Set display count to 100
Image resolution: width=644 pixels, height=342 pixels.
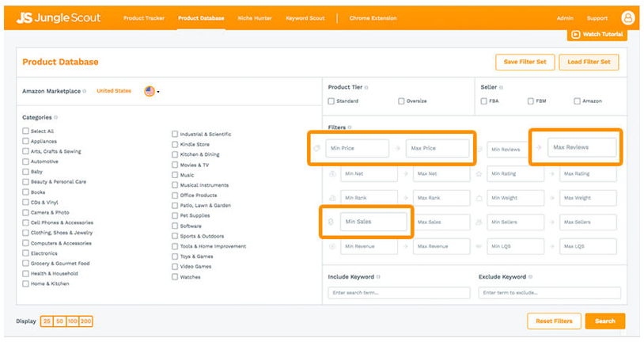72,321
